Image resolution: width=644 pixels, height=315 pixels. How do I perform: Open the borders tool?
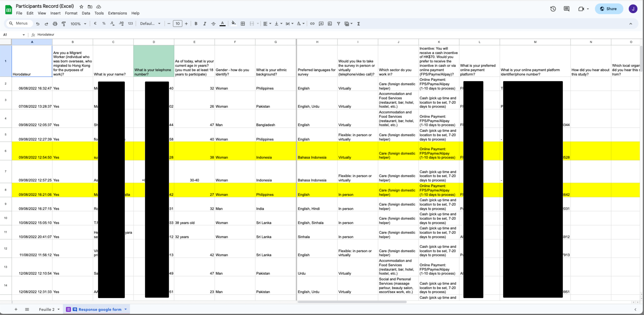click(243, 24)
